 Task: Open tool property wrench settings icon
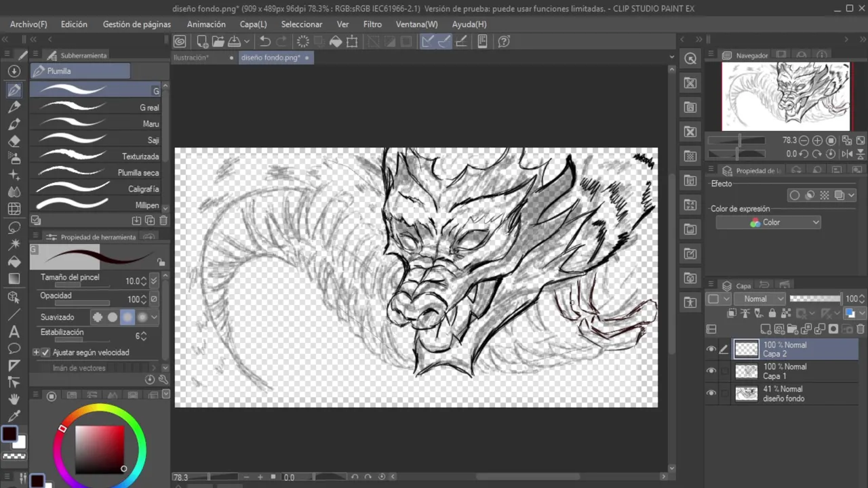tap(163, 380)
